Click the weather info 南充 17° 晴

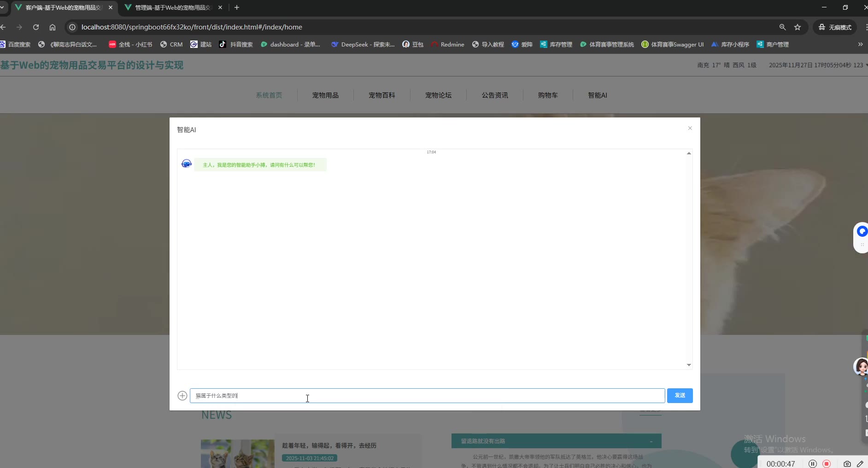coord(727,65)
